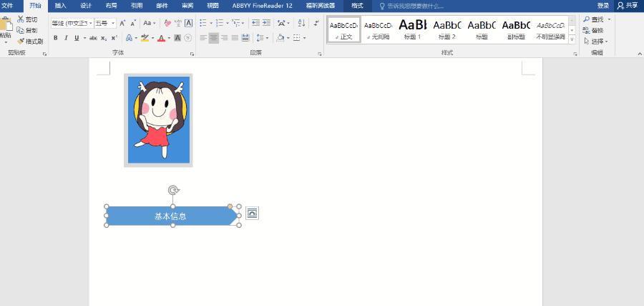Click the numbered list icon

[x=220, y=24]
